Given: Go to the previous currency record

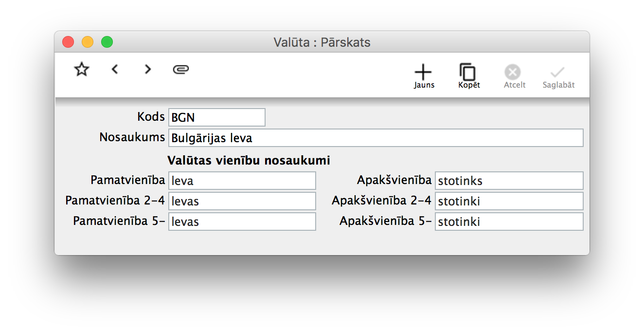Looking at the screenshot, I should pos(115,70).
